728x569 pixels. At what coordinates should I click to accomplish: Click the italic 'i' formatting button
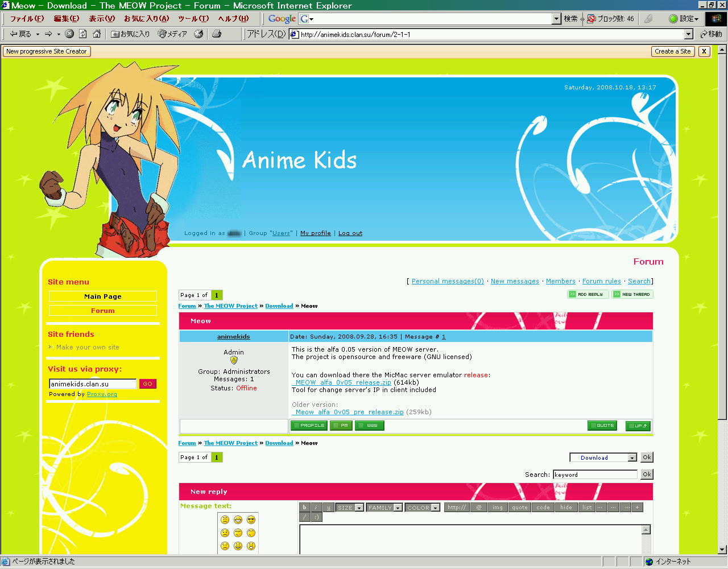point(316,508)
